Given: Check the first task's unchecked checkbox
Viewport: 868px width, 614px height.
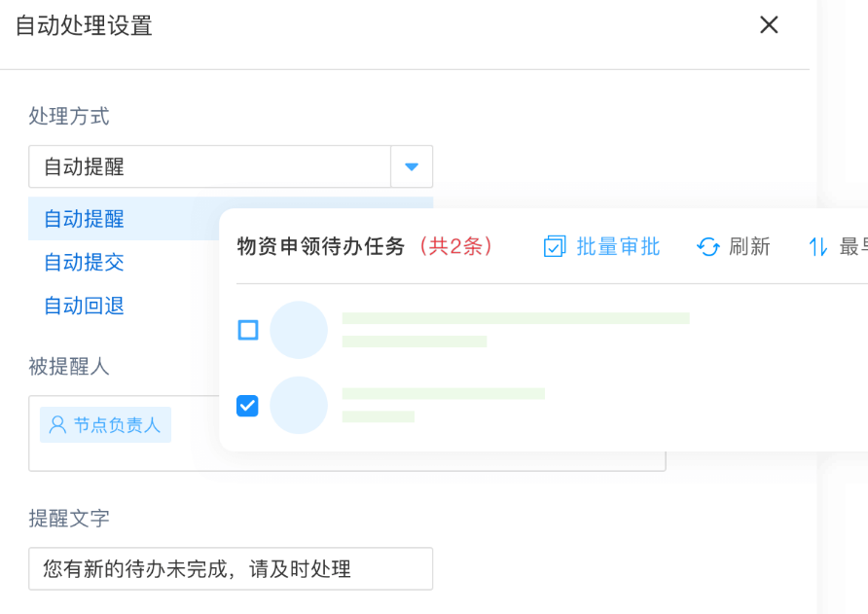Looking at the screenshot, I should pos(248,330).
